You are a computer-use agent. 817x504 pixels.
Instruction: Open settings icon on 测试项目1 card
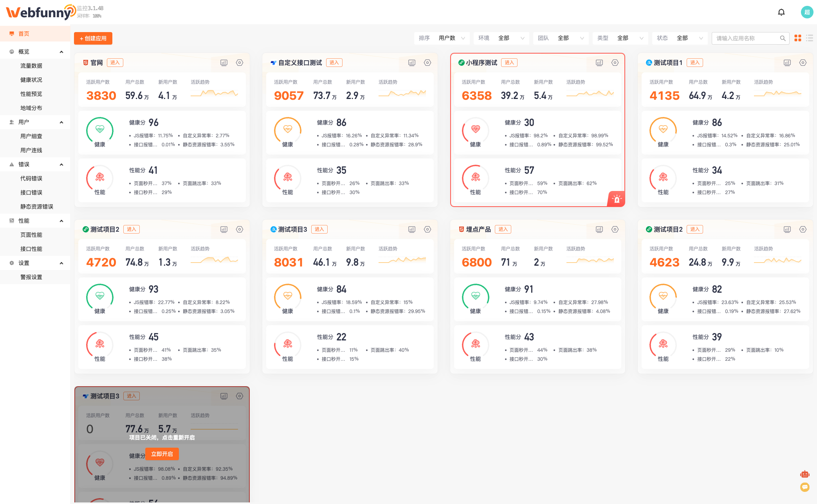[x=803, y=63]
